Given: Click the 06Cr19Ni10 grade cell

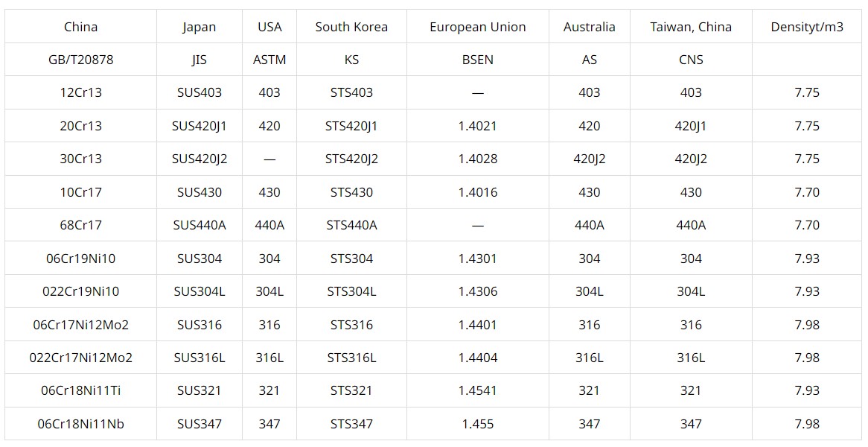Looking at the screenshot, I should (80, 259).
